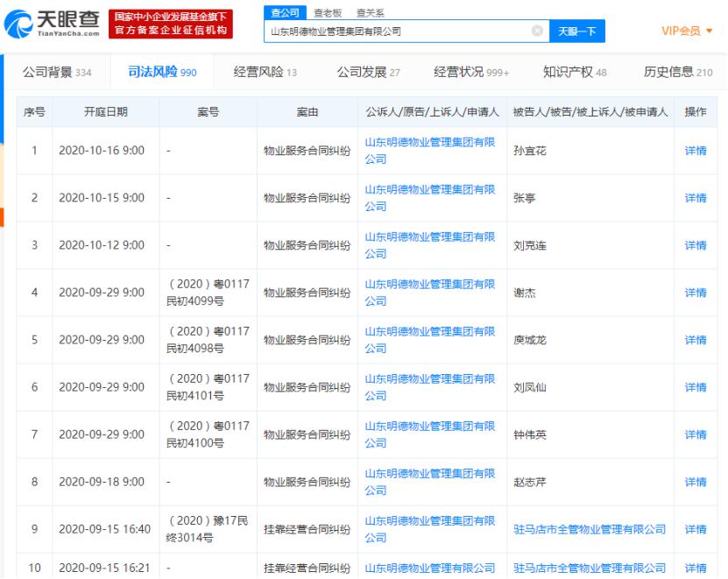728x579 pixels.
Task: Open the TianYanCha logo home link
Action: click(52, 24)
